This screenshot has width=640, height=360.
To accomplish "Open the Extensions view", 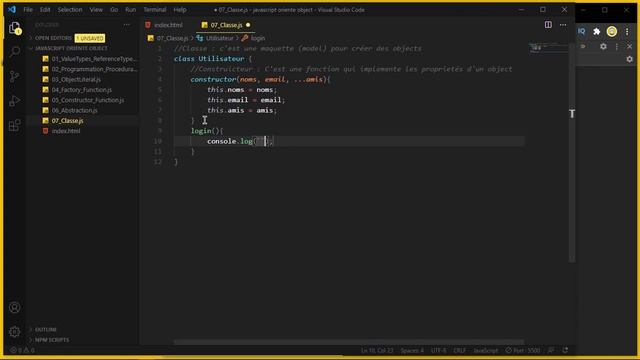I will tap(15, 125).
